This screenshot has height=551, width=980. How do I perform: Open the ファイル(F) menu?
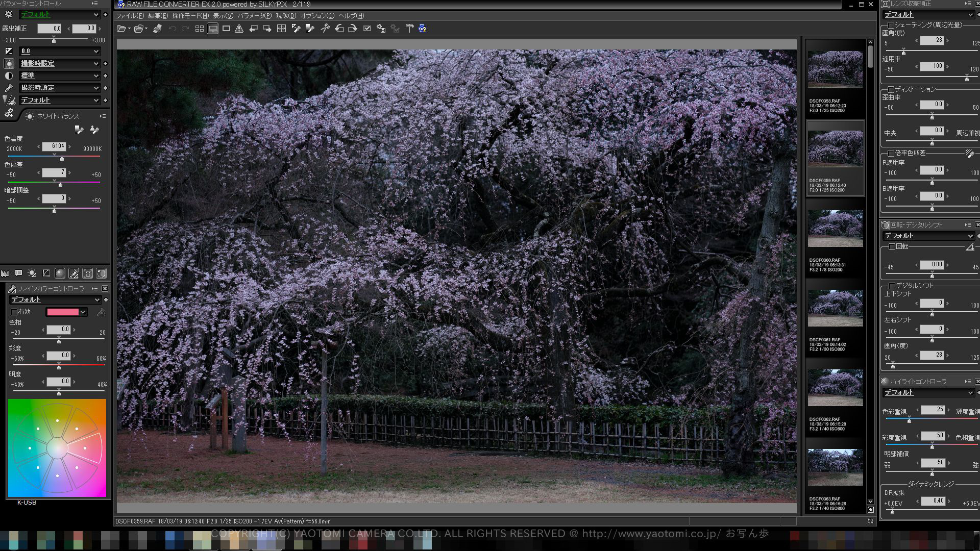pyautogui.click(x=129, y=16)
